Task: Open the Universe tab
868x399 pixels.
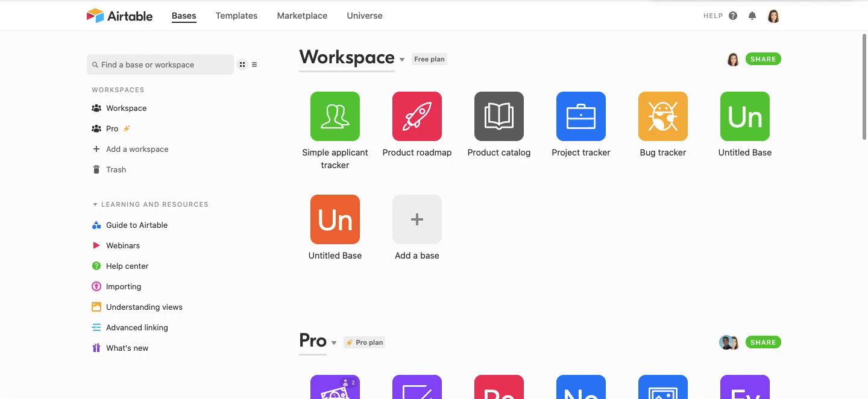Action: pyautogui.click(x=365, y=16)
